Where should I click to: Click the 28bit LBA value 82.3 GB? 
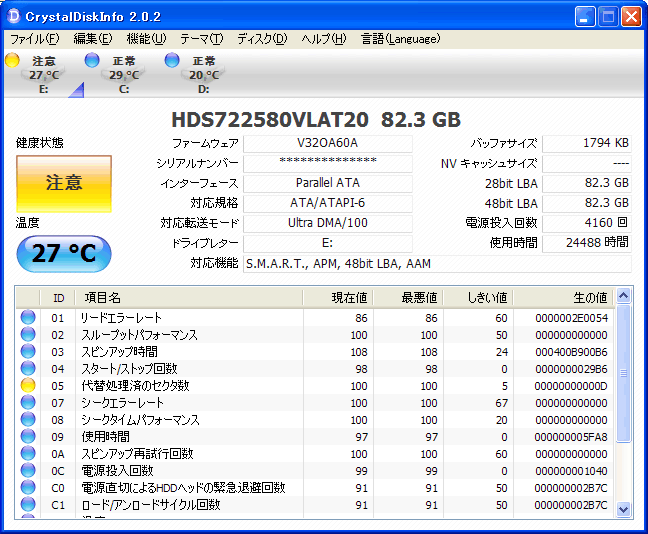[x=587, y=183]
